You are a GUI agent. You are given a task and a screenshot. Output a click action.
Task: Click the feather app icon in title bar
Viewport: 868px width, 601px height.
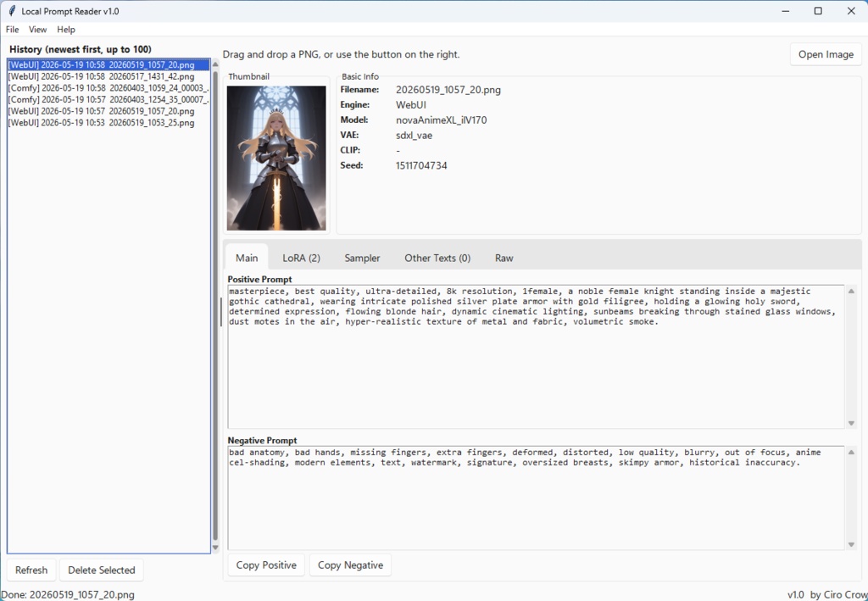tap(12, 11)
